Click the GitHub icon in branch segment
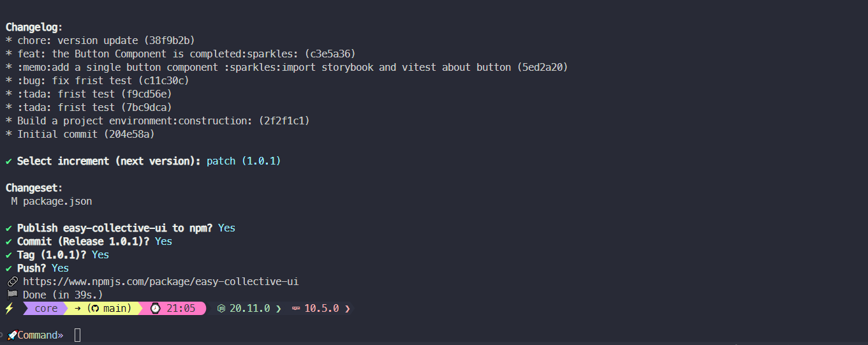 point(94,309)
